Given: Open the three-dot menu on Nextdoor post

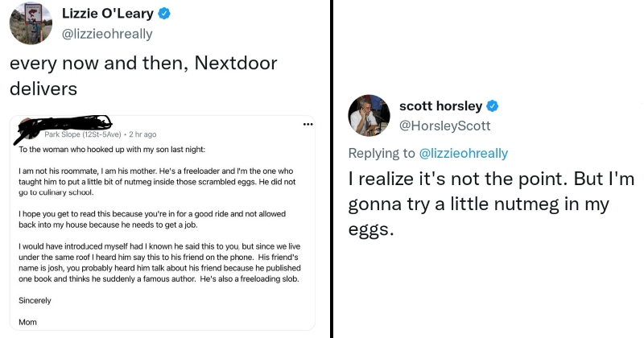Looking at the screenshot, I should coord(308,125).
